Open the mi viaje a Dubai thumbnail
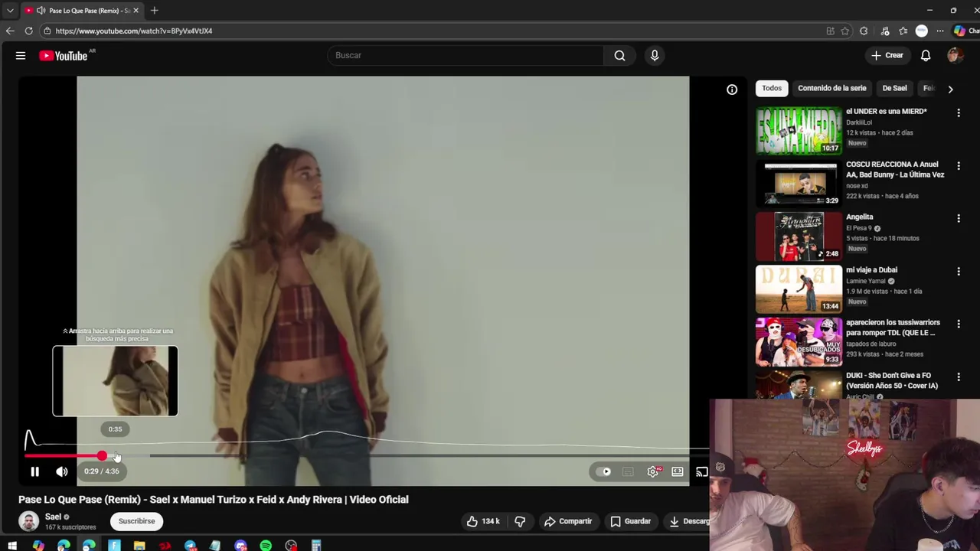Viewport: 980px width, 551px height. coord(799,289)
